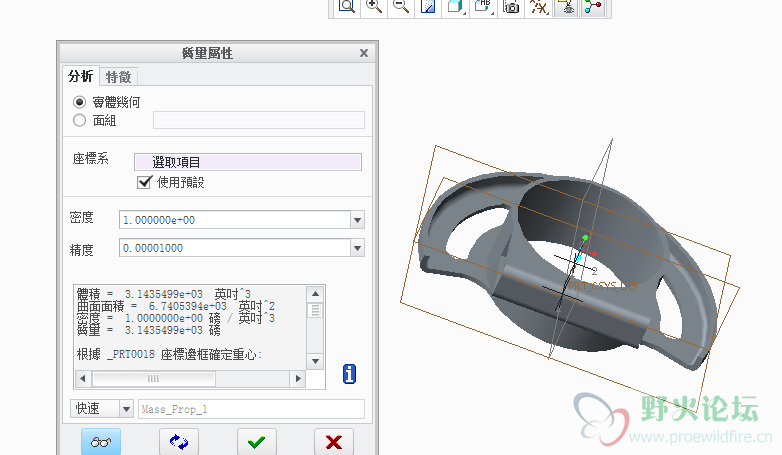782x455 pixels.
Task: Click the results scroll left arrow
Action: 83,379
